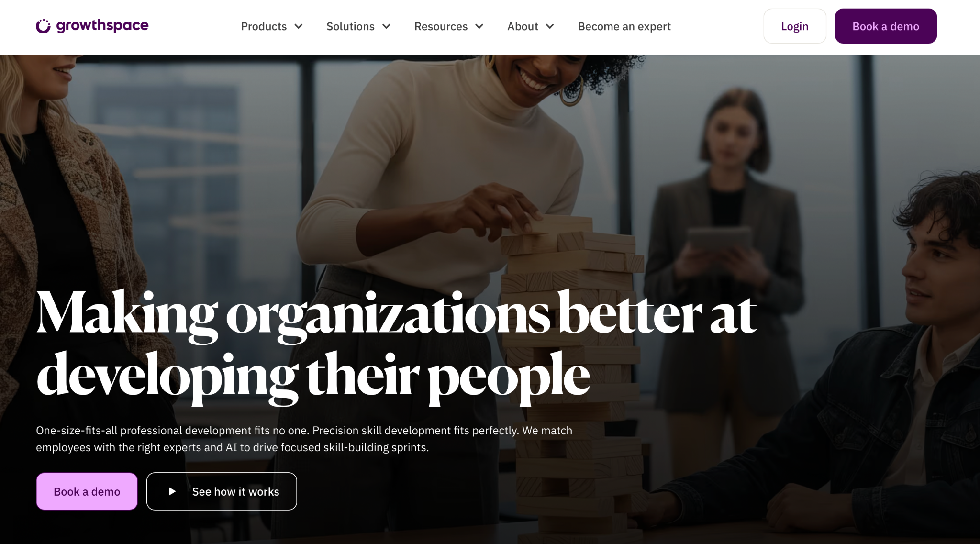
Task: Open the Products menu label
Action: click(x=264, y=26)
